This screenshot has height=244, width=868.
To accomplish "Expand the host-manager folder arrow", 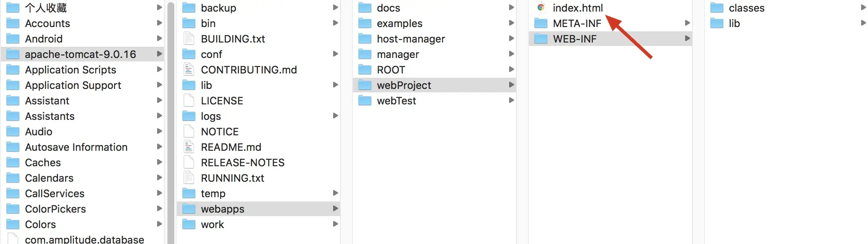I will point(511,38).
